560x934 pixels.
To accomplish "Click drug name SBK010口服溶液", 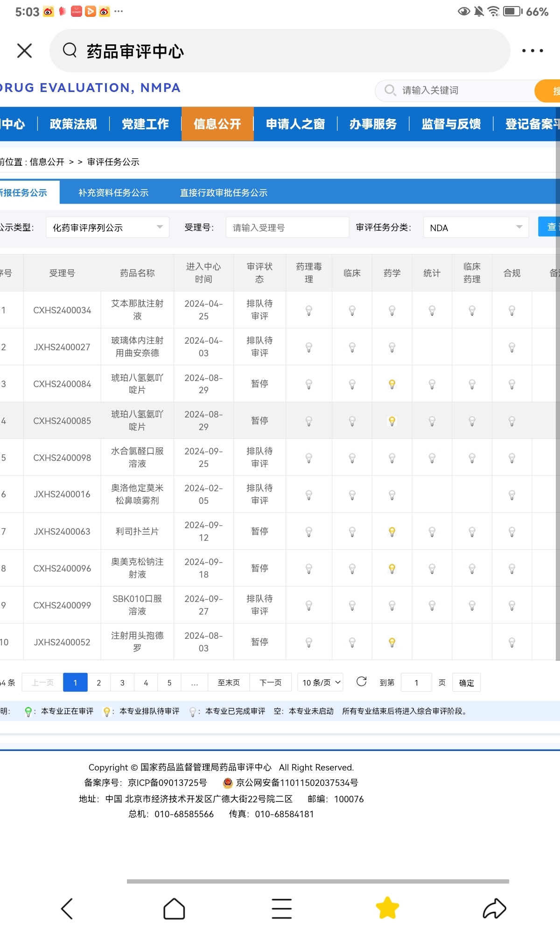I will click(x=137, y=605).
